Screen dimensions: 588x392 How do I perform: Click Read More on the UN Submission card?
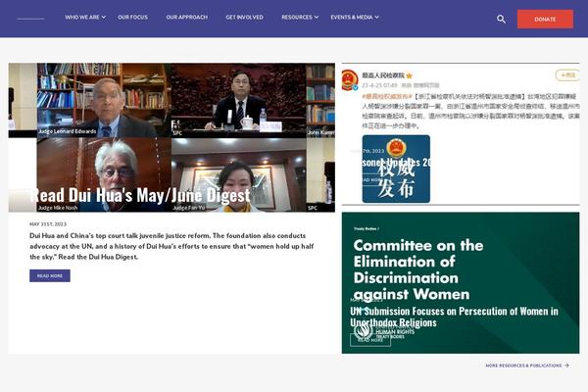(x=370, y=340)
